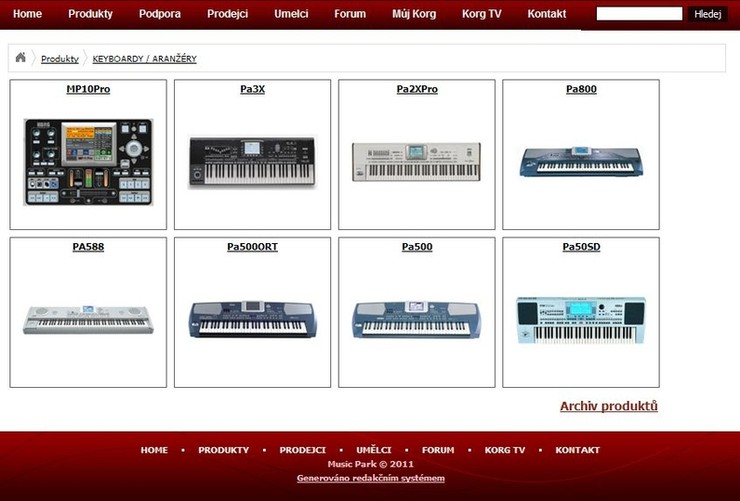Focus the search input field in the header
The height and width of the screenshot is (501, 740).
tap(639, 14)
